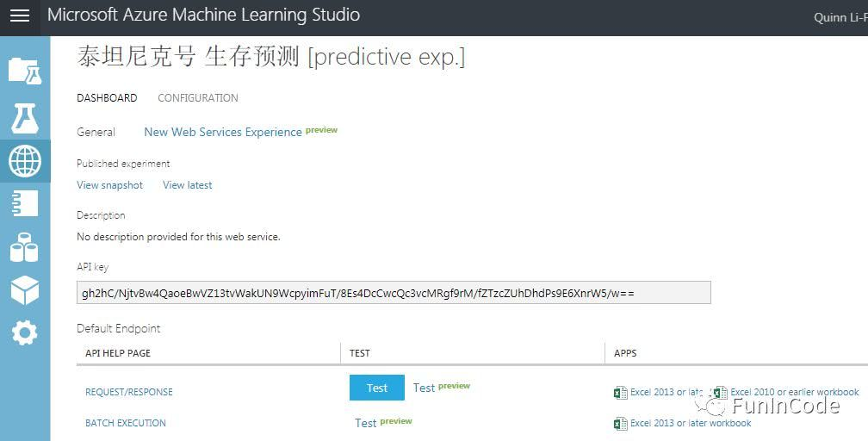The height and width of the screenshot is (441, 868).
Task: Click the TEST column header
Action: 360,353
